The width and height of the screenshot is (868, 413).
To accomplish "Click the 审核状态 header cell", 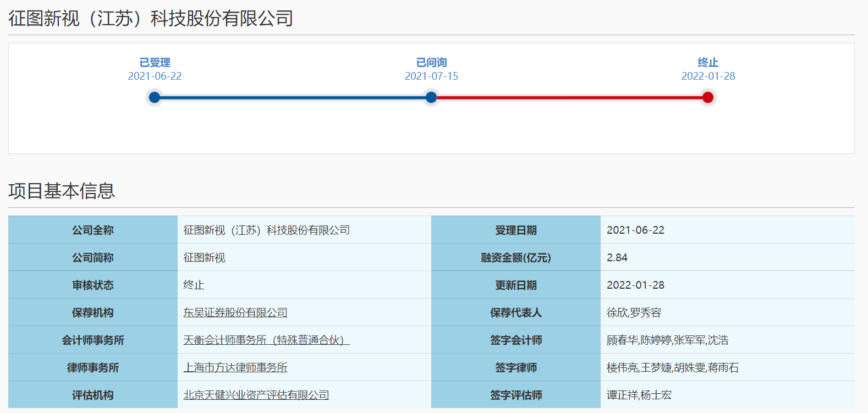I will 93,285.
